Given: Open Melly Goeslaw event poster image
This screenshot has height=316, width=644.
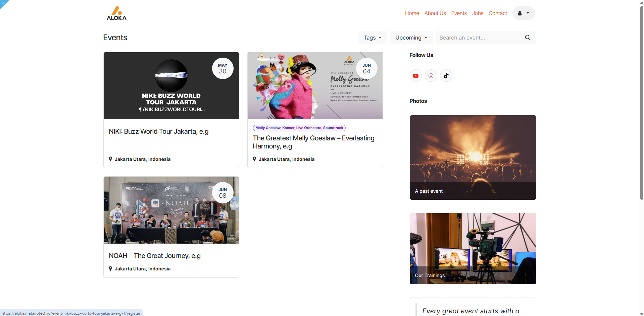Looking at the screenshot, I should coord(315,86).
